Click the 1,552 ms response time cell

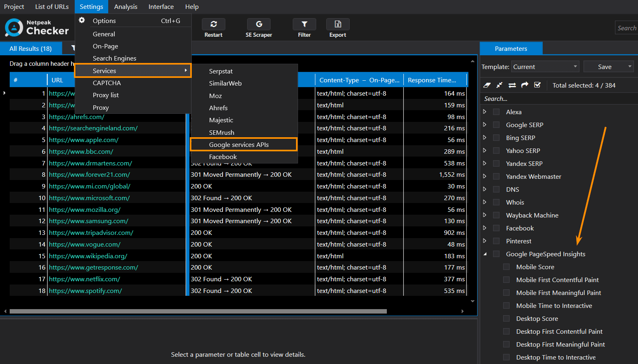click(x=435, y=174)
